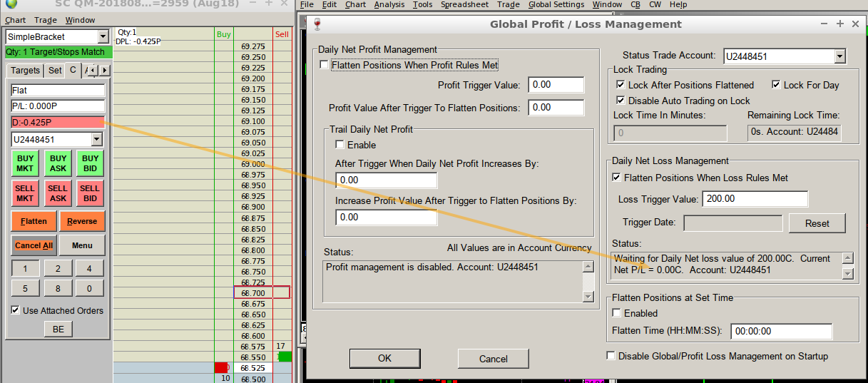Click the Cancel All button

pos(34,245)
